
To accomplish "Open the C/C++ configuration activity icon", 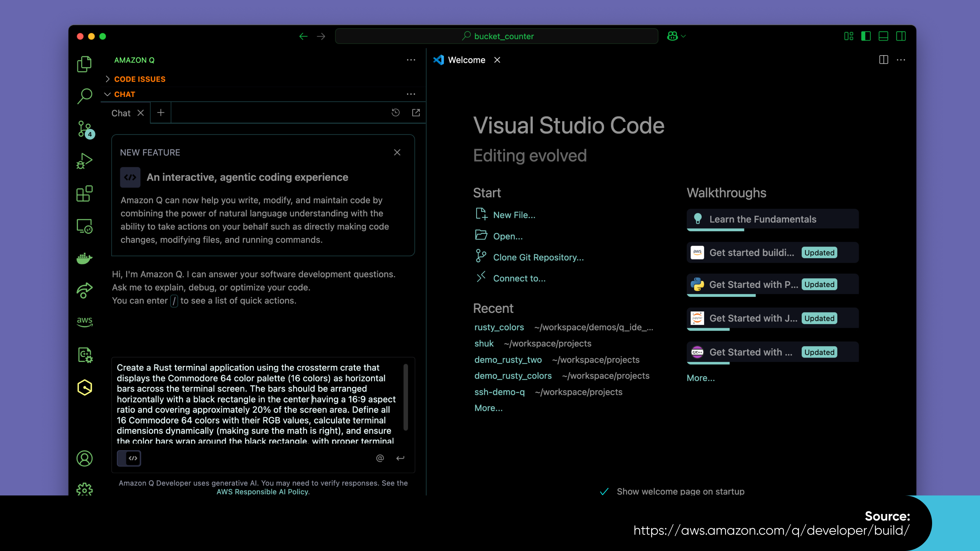I will pos(85,355).
